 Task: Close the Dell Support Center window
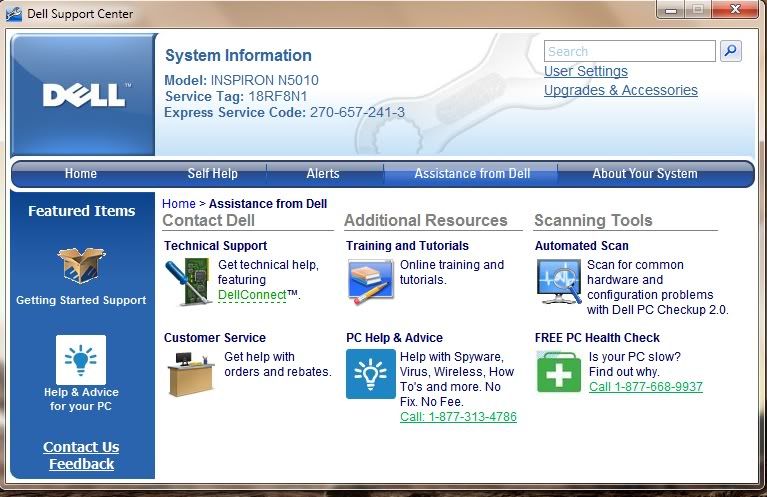tap(735, 10)
